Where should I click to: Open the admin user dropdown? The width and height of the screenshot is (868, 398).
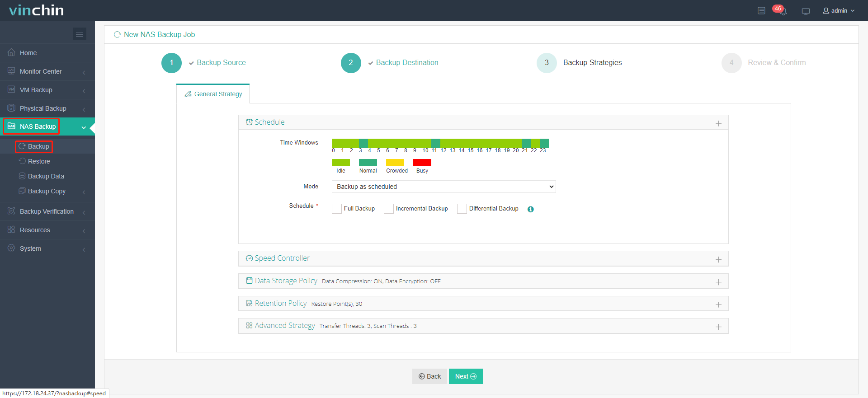point(839,10)
